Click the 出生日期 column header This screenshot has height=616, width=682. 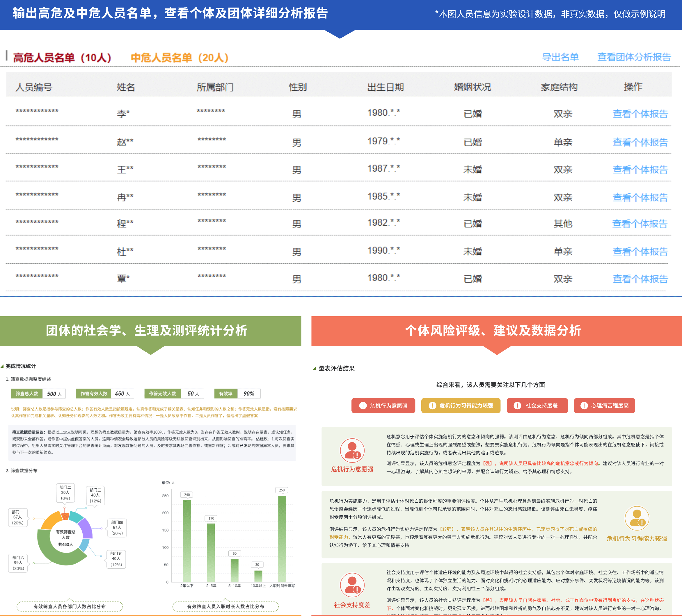(385, 87)
